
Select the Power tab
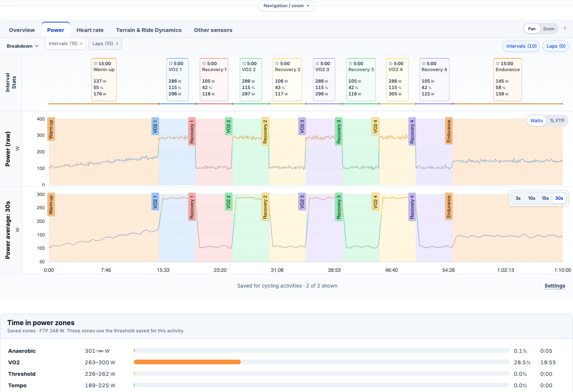(x=56, y=30)
